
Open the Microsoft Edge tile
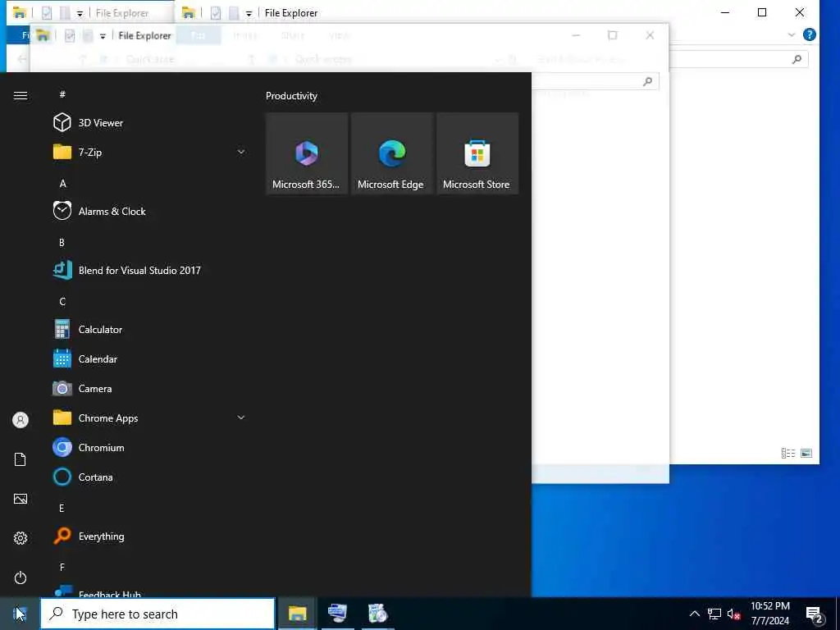coord(391,153)
